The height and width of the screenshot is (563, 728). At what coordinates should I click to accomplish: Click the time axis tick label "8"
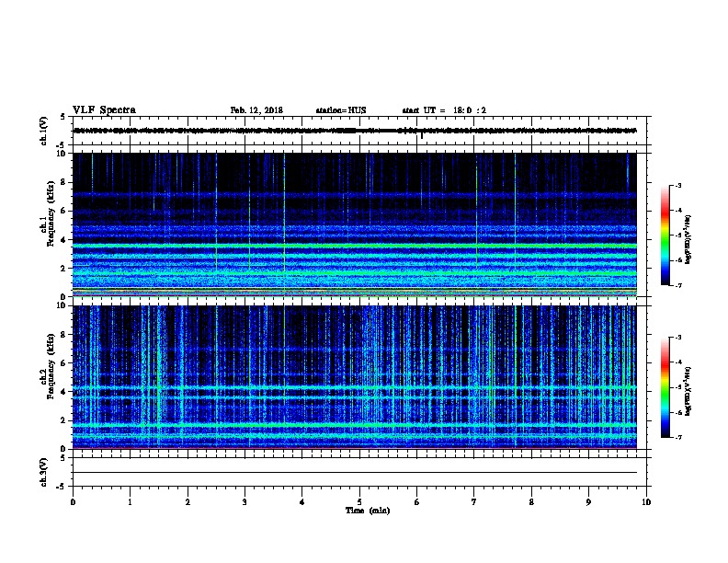[x=531, y=502]
